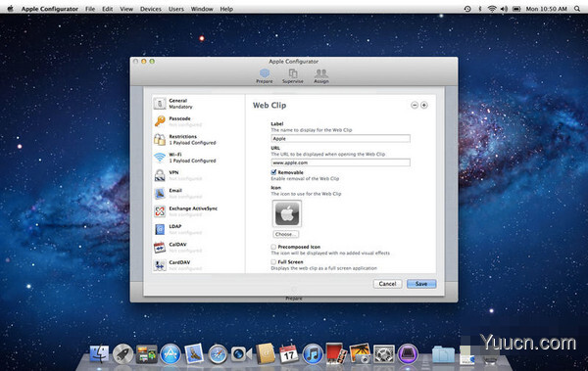Click the Bluetooth menu bar icon
Image resolution: width=588 pixels, height=371 pixels.
point(480,9)
